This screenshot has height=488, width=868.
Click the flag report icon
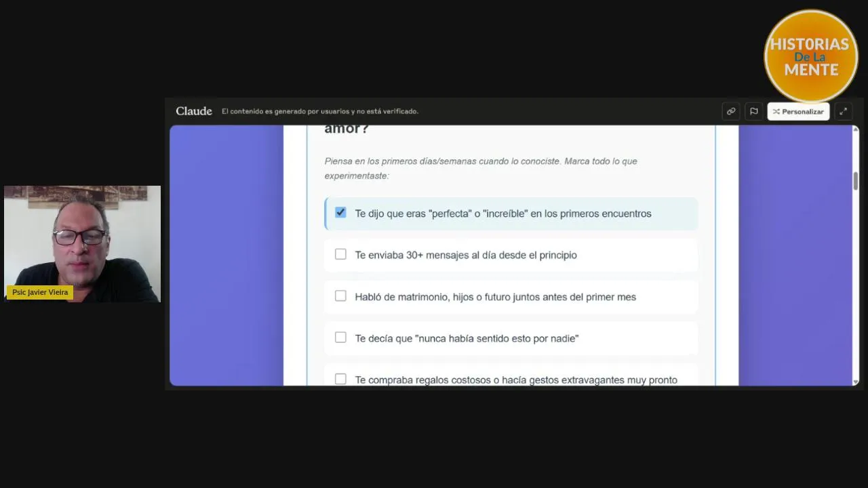click(x=753, y=111)
